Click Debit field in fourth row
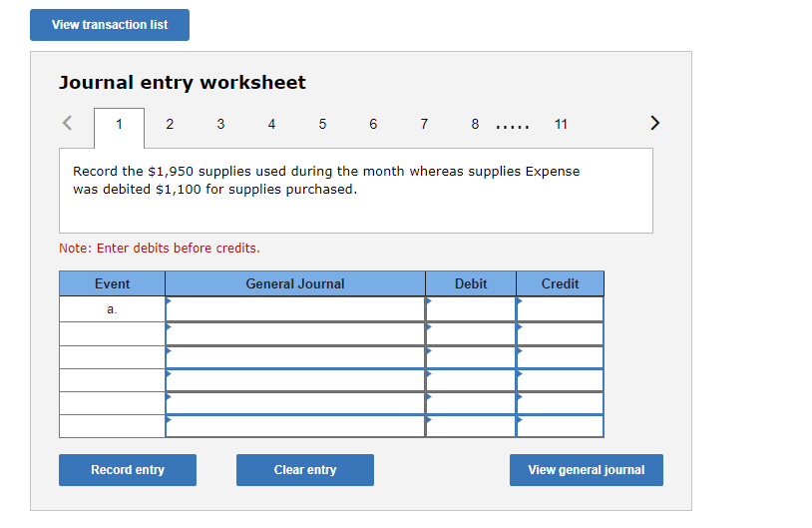Image resolution: width=812 pixels, height=528 pixels. pos(471,380)
